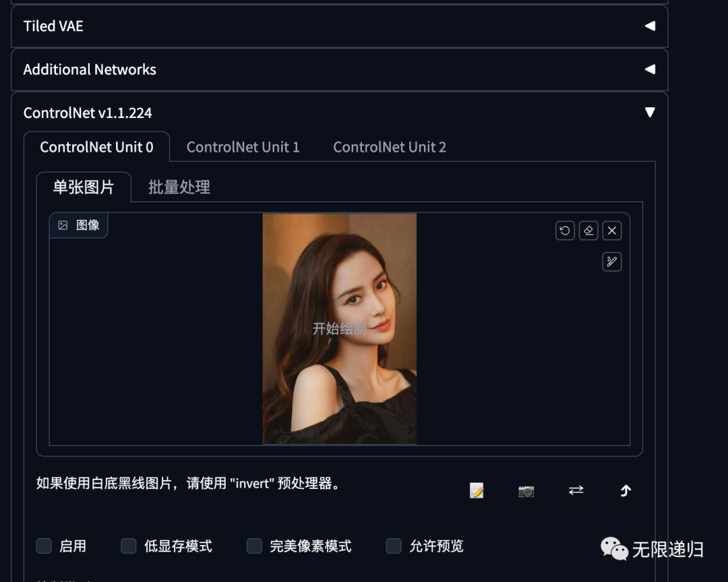Click the undo icon on image

point(565,231)
